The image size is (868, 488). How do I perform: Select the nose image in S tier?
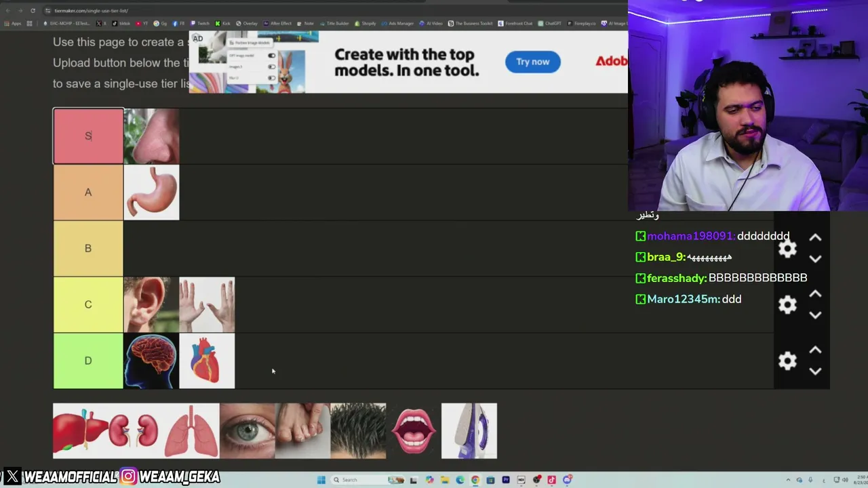151,136
